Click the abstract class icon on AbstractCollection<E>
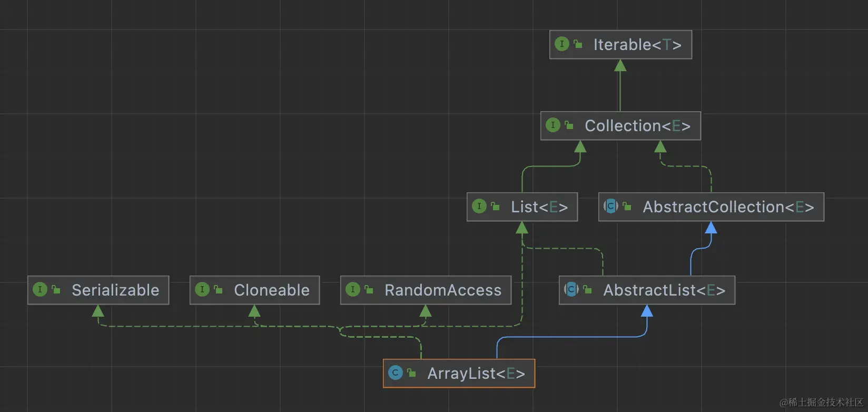Viewport: 868px width, 412px height. [611, 207]
